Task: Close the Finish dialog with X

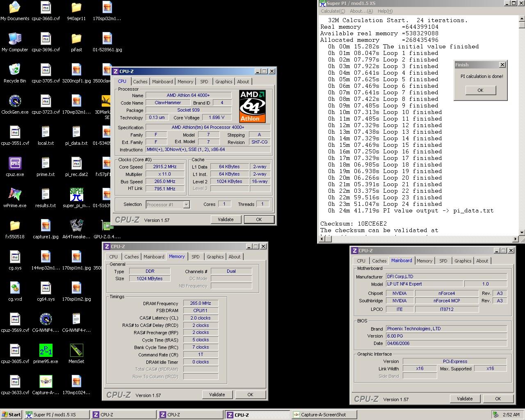Action: [x=502, y=65]
